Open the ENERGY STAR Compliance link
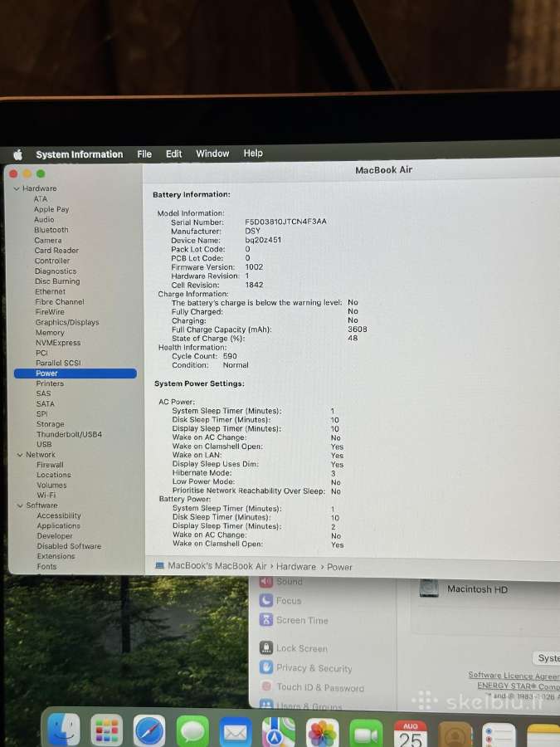The image size is (560, 747). pos(519,686)
